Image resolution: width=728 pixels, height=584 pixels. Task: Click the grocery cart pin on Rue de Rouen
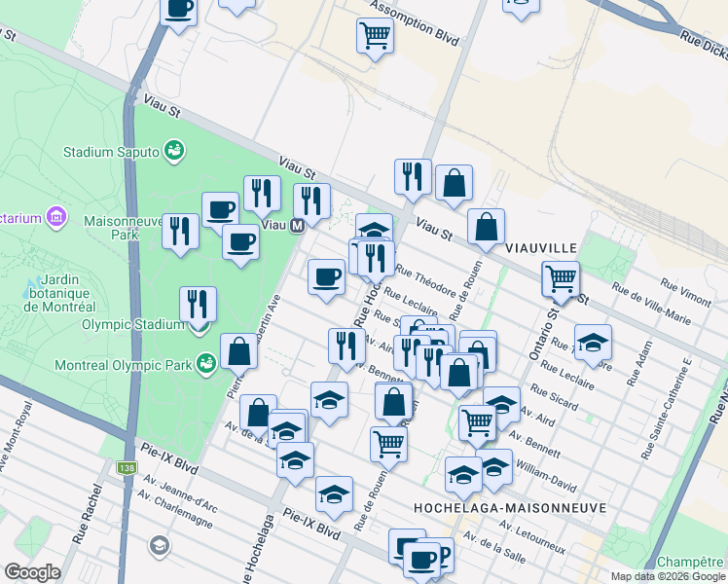point(389,446)
